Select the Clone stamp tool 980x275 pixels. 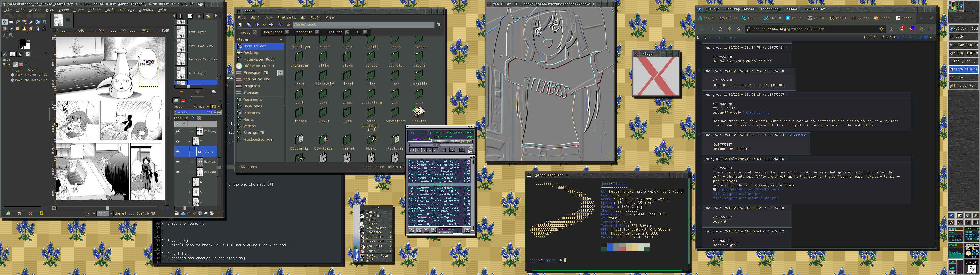click(24, 29)
